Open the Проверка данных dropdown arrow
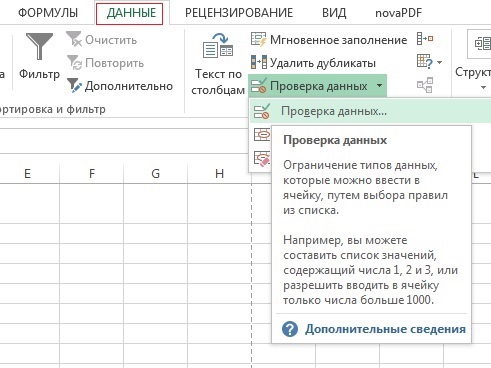 coord(379,86)
